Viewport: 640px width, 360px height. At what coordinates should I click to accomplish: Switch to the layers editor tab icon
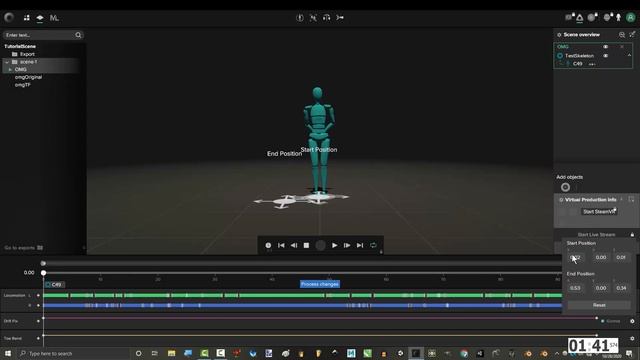40,18
